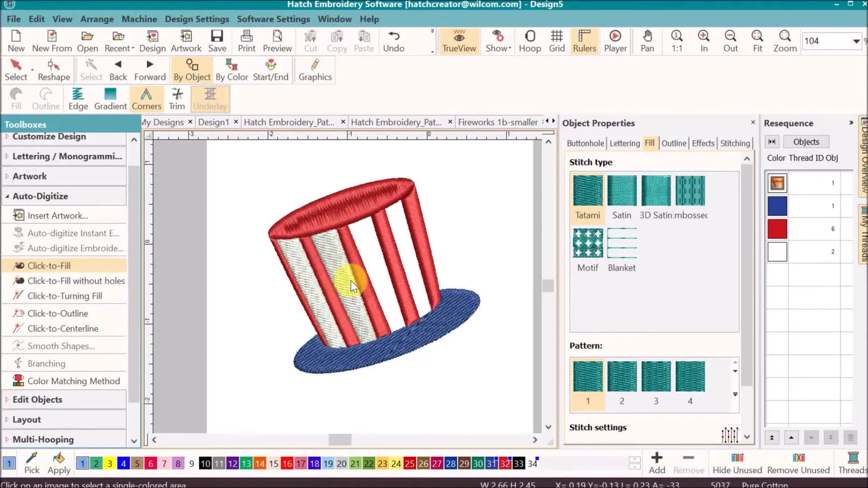Click Hide Unused colors button
Viewport: 868px width, 488px height.
click(x=737, y=464)
